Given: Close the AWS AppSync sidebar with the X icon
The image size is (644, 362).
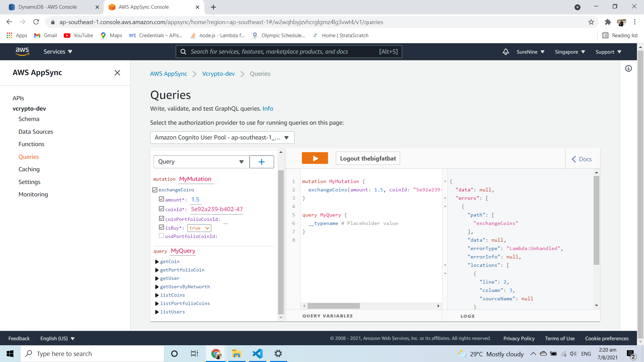Looking at the screenshot, I should 117,73.
